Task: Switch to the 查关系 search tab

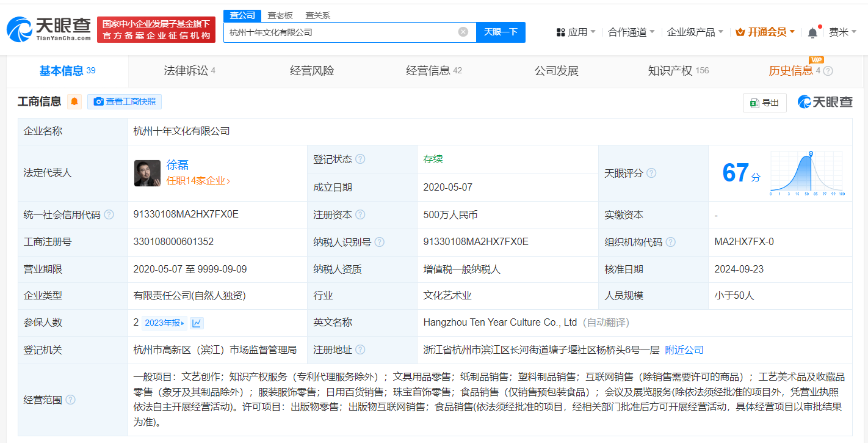Action: [317, 15]
